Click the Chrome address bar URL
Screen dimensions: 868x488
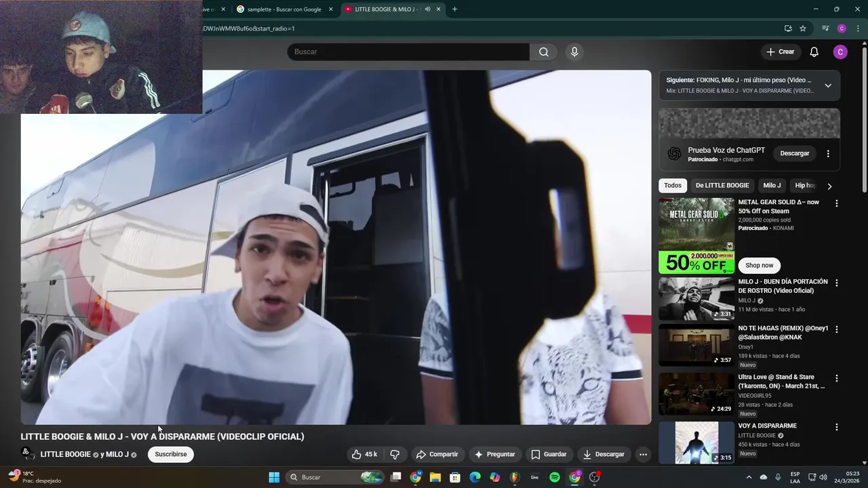tap(248, 28)
